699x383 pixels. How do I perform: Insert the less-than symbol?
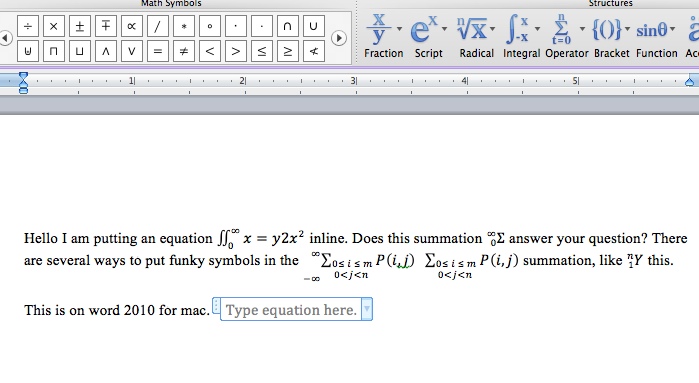pos(210,52)
